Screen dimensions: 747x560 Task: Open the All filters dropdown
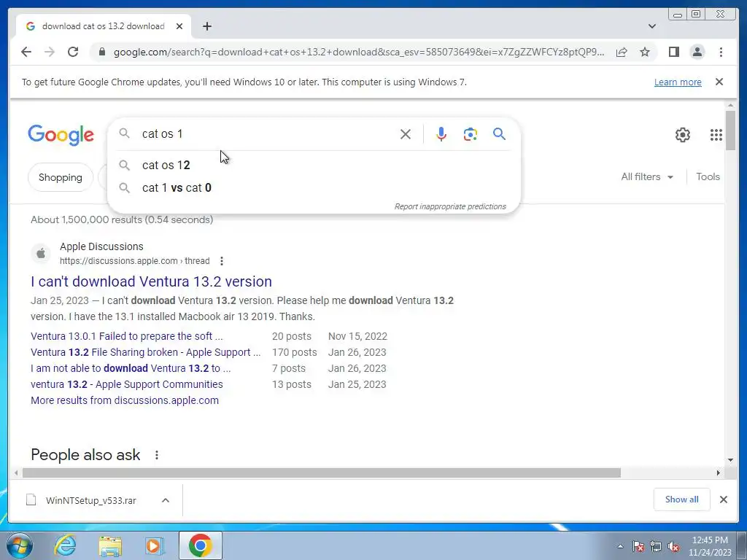[647, 176]
